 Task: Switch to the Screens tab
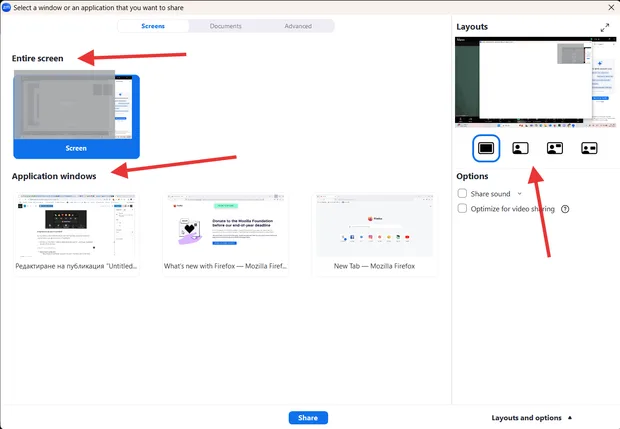tap(153, 26)
